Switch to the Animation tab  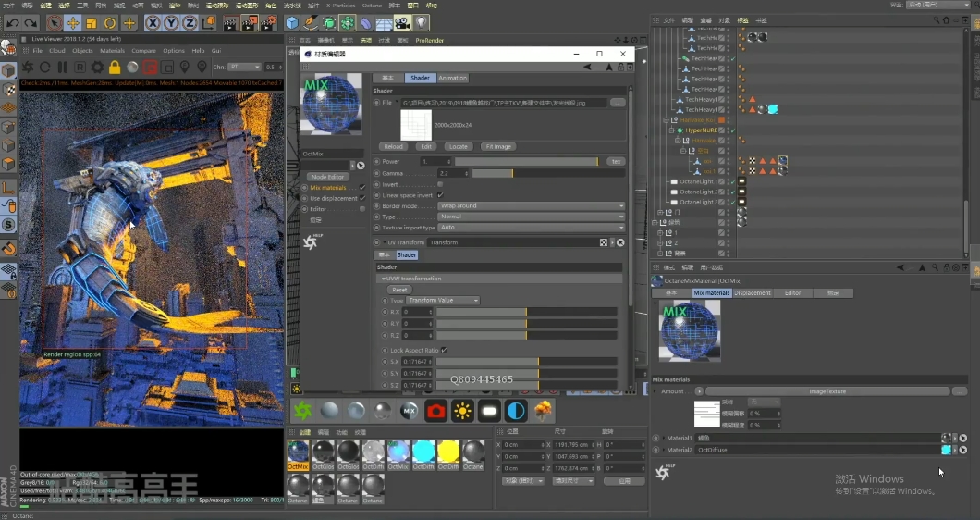(x=452, y=78)
